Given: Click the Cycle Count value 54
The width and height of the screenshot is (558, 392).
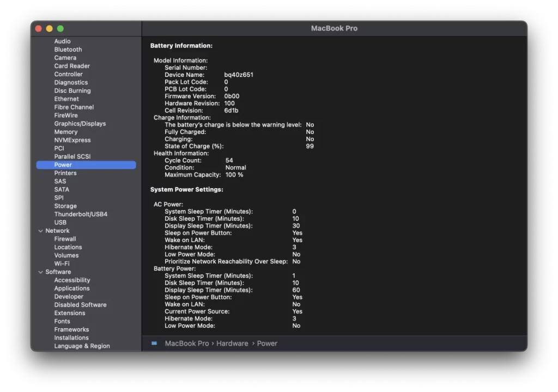Looking at the screenshot, I should coord(229,160).
